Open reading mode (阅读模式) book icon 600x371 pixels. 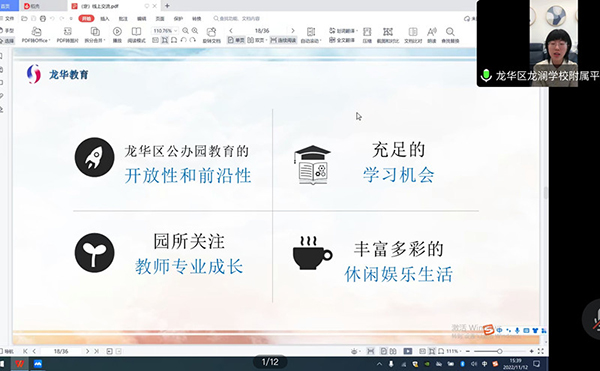coord(136,31)
